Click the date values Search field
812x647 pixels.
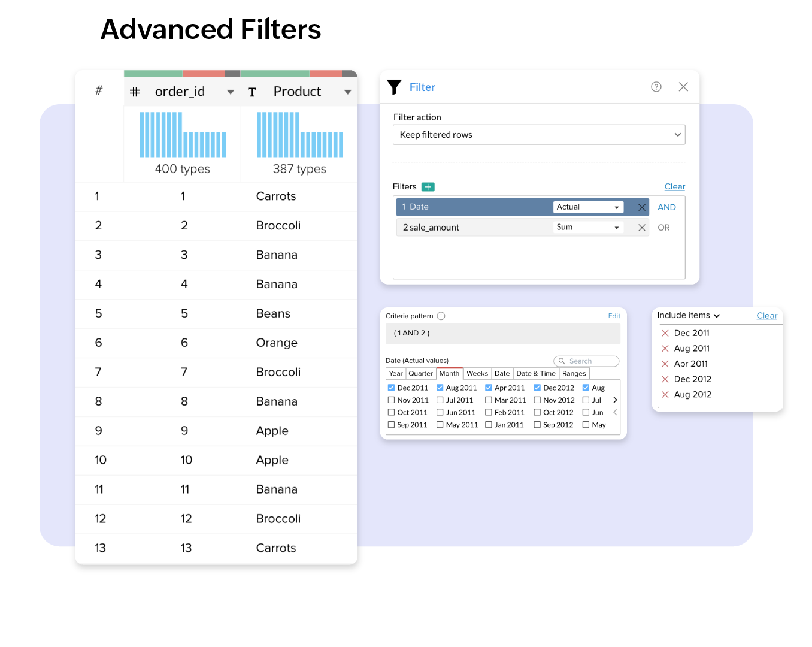click(586, 361)
